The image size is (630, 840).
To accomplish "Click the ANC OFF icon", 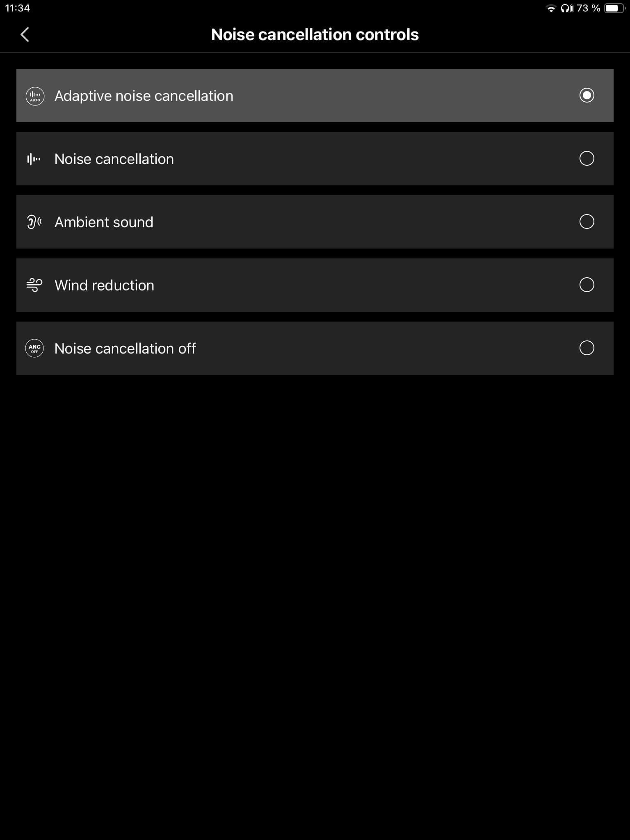I will coord(34,348).
